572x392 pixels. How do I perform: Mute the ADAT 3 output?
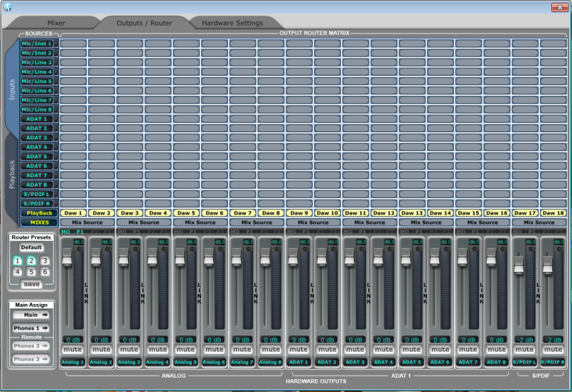[x=355, y=350]
